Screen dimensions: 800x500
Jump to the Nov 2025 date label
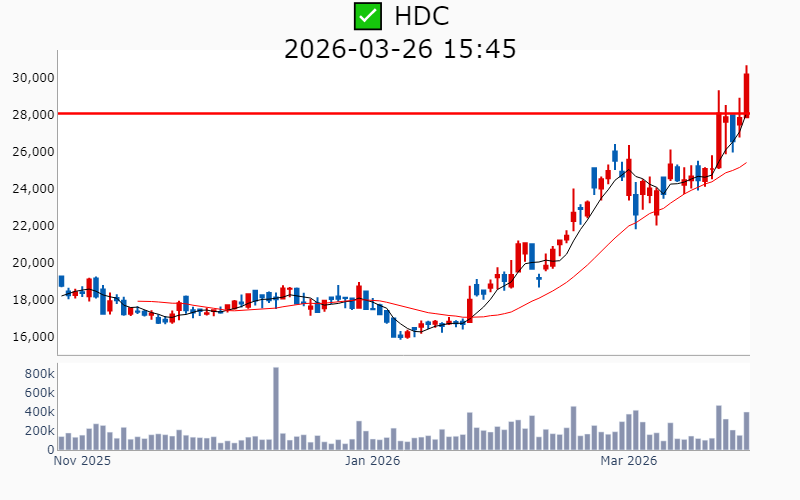(x=82, y=461)
